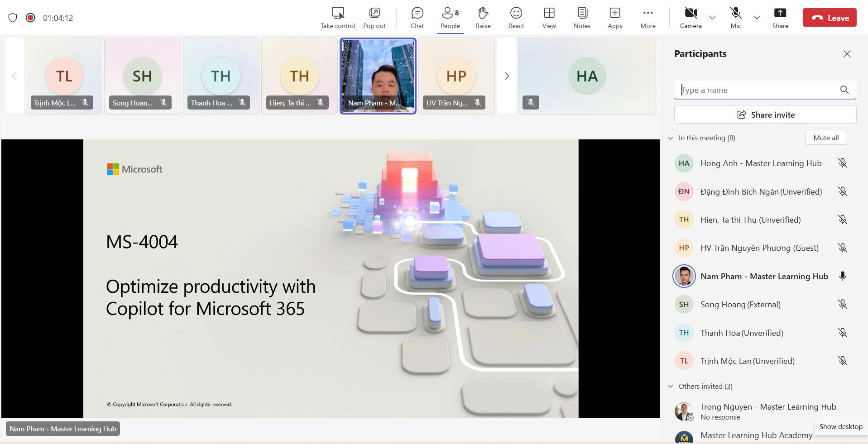The width and height of the screenshot is (868, 444).
Task: Click the mic icon for Hien, Ta thi Thu
Action: [843, 220]
